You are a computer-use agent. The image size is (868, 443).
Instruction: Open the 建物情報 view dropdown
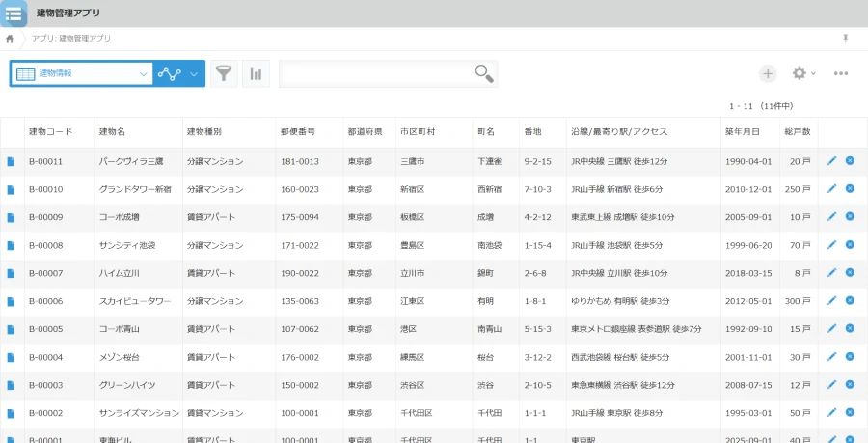[x=81, y=73]
